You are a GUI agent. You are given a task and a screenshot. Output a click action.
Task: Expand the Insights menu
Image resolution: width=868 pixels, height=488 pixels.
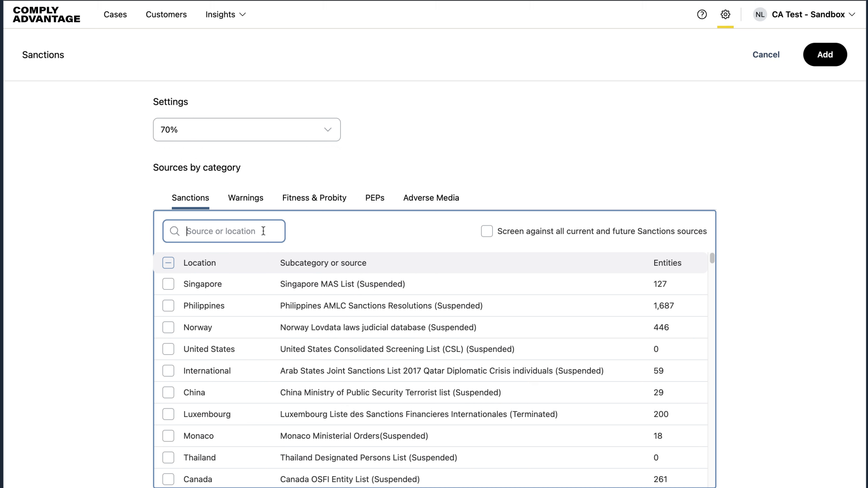click(x=225, y=14)
